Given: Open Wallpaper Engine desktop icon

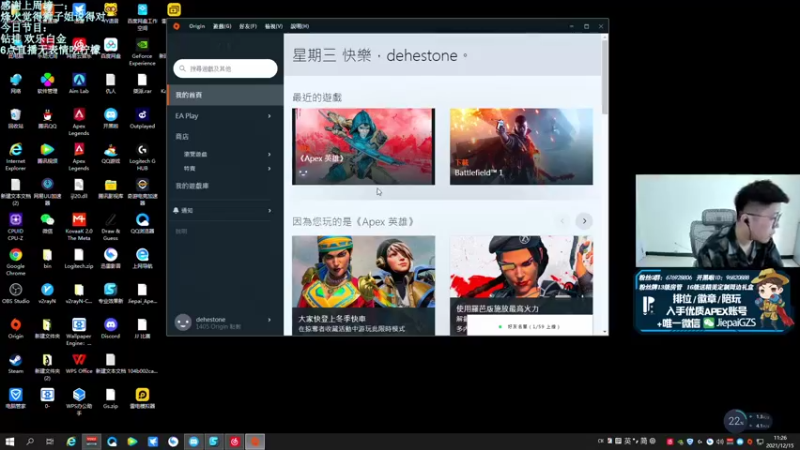Looking at the screenshot, I should (79, 331).
